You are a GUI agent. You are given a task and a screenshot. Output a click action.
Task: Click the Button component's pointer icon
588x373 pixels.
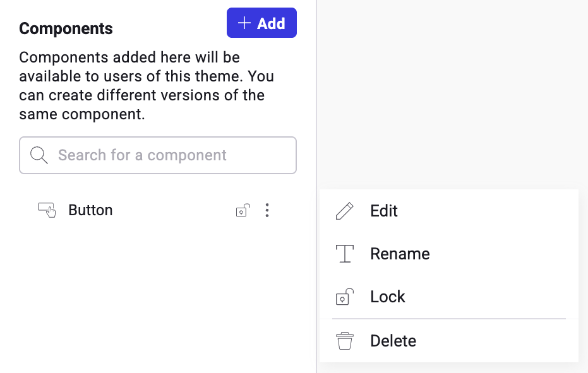pos(47,210)
